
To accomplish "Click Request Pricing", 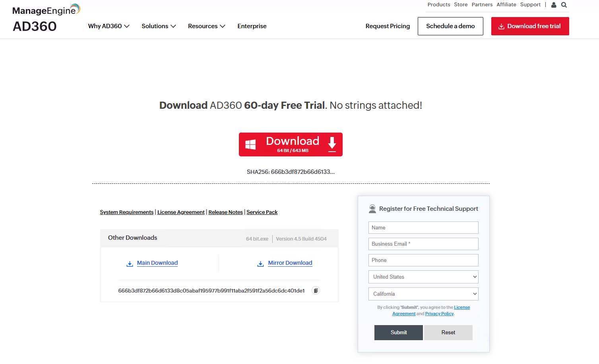I will tap(388, 26).
